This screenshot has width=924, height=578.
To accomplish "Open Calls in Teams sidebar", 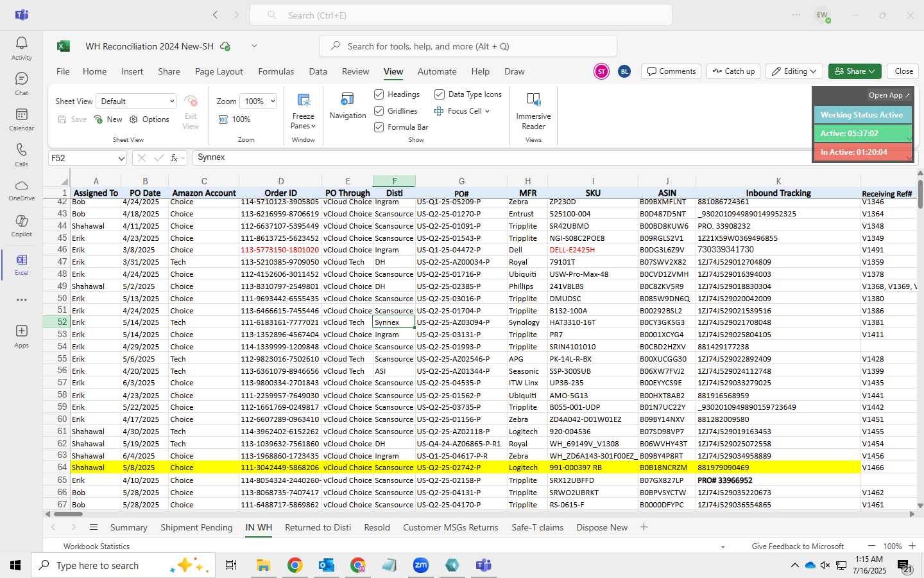I will 21,155.
